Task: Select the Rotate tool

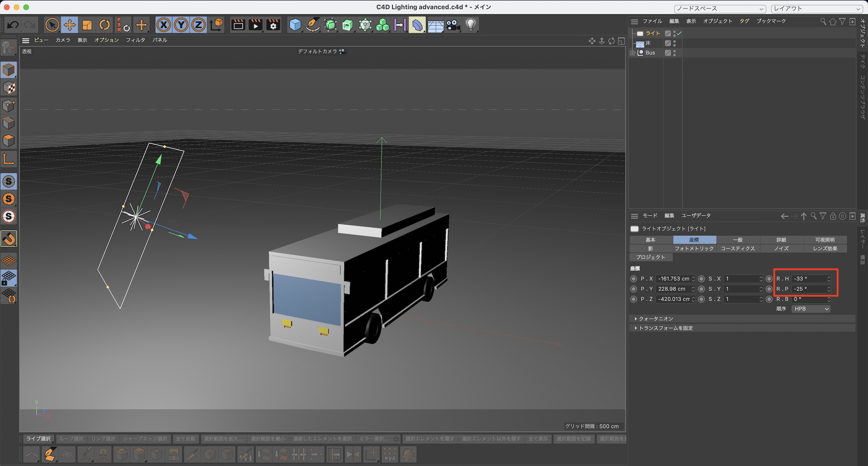Action: tap(105, 25)
